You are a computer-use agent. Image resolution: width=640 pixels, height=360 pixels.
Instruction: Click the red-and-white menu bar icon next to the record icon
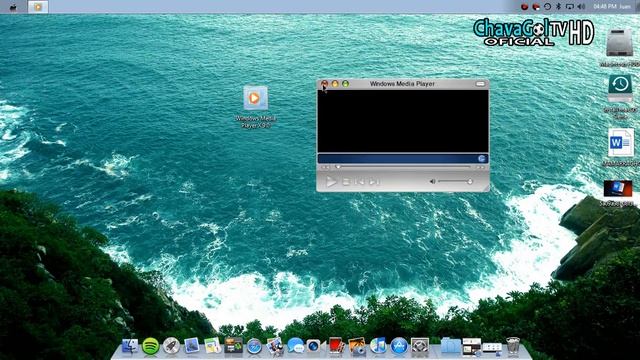click(x=536, y=7)
